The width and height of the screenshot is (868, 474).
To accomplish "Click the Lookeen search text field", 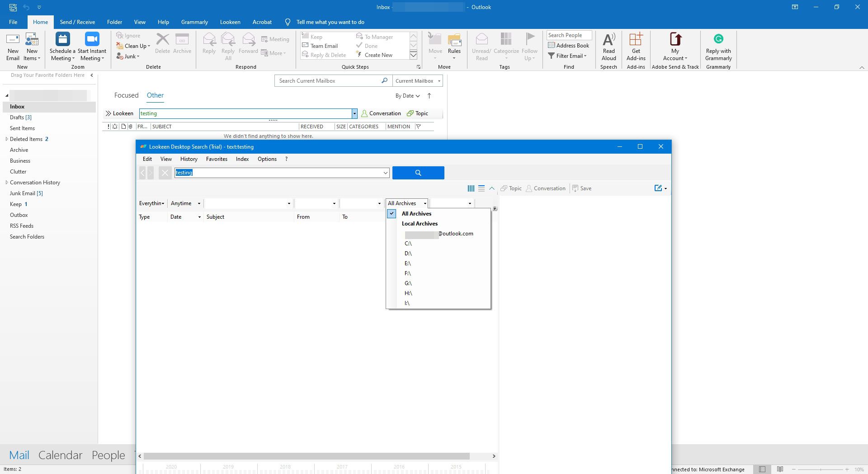I will (278, 173).
